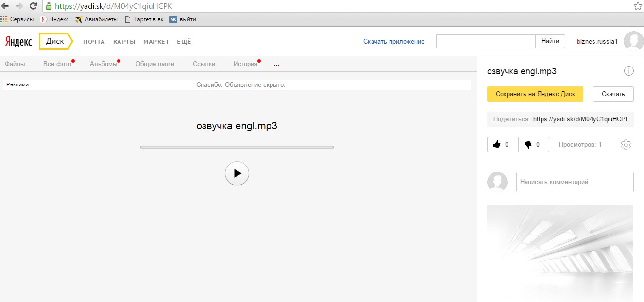Like the file with thumbs up
This screenshot has width=644, height=302.
[x=503, y=145]
